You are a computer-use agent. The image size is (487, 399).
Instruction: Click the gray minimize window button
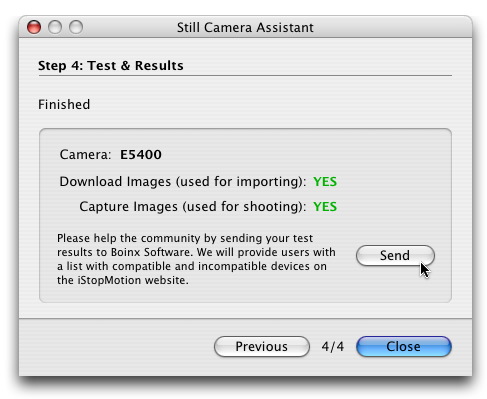[55, 27]
